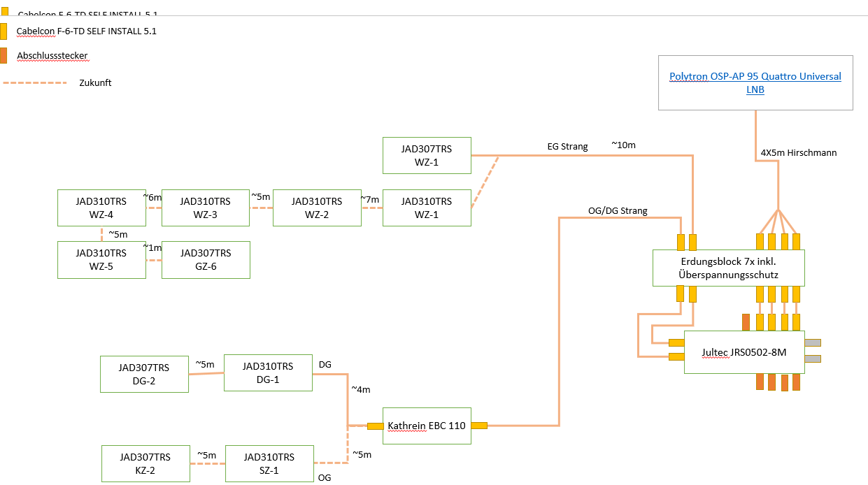Viewport: 868px width, 485px height.
Task: Click the upper yellow connector left of Jultec
Action: (x=676, y=342)
